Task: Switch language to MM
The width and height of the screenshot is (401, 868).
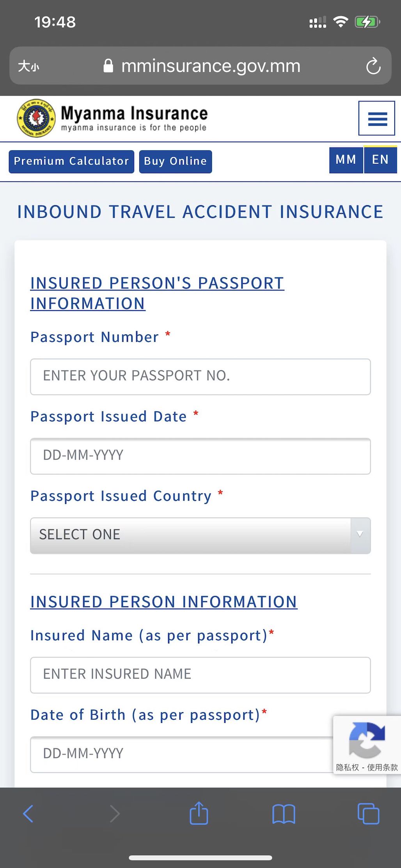Action: point(346,160)
